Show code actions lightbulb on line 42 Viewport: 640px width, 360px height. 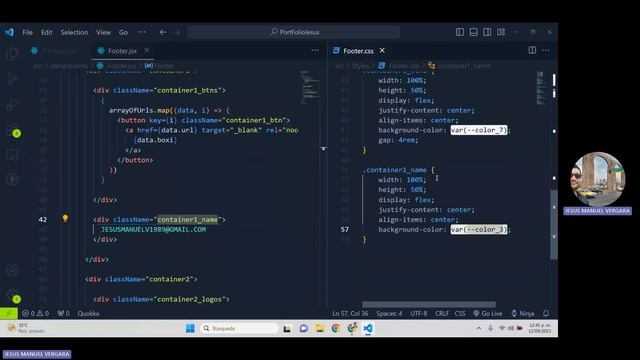pyautogui.click(x=65, y=218)
